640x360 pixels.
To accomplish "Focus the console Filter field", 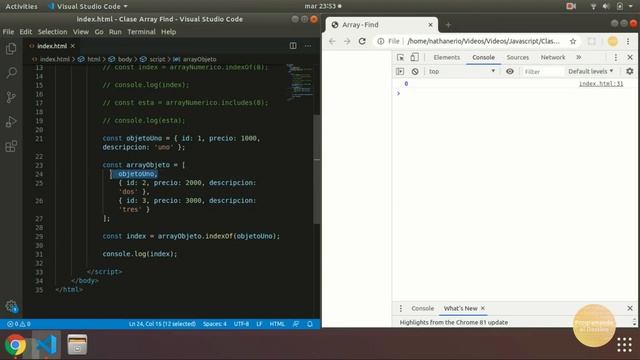I will coord(542,71).
